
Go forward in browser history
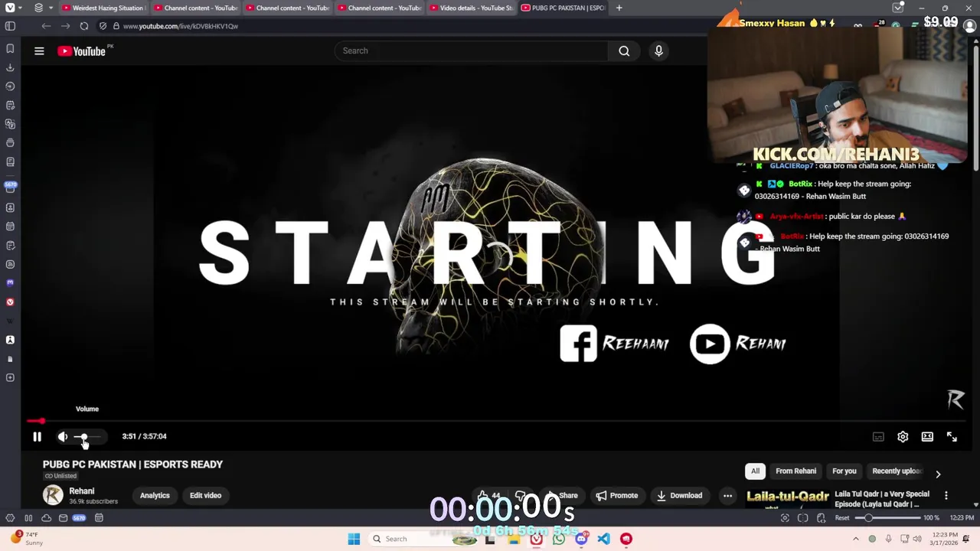65,26
